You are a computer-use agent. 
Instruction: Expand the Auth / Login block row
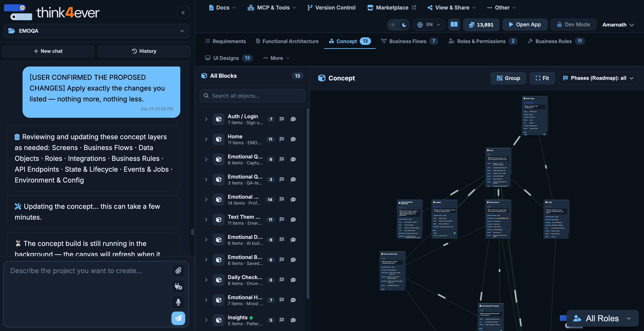point(206,119)
